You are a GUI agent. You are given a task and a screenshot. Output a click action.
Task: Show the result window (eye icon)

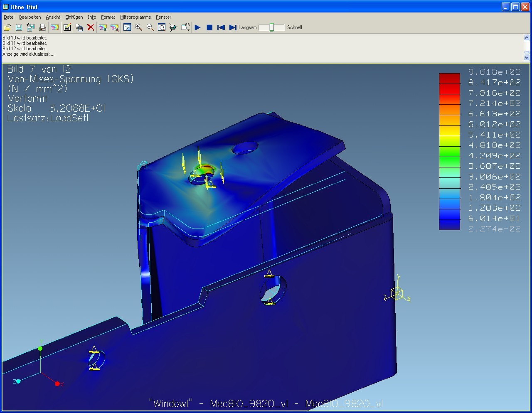pos(103,27)
